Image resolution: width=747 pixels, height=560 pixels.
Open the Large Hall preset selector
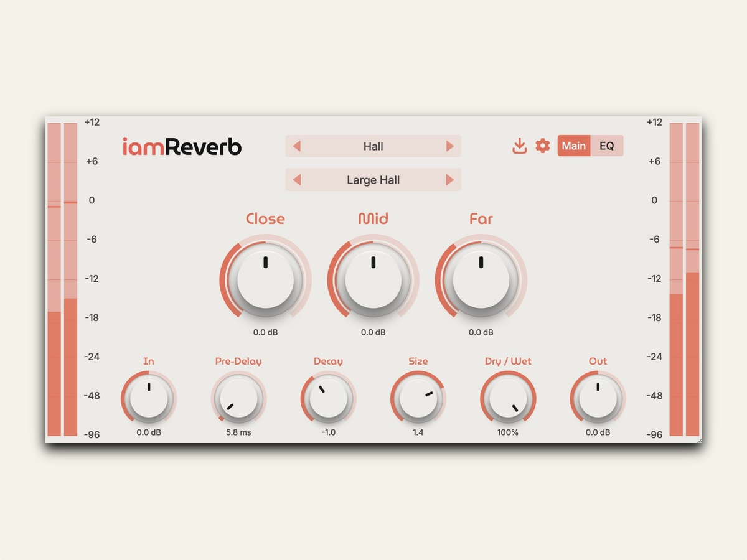coord(374,180)
